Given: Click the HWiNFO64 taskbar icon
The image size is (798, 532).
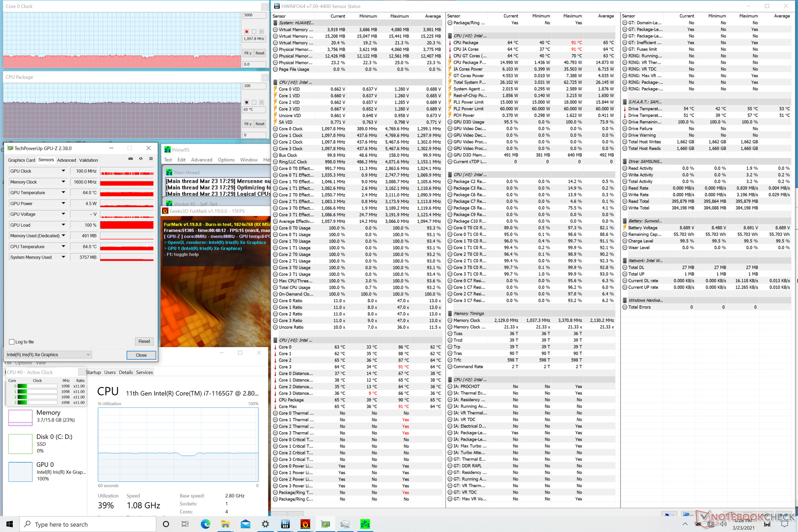Looking at the screenshot, I should [285, 524].
